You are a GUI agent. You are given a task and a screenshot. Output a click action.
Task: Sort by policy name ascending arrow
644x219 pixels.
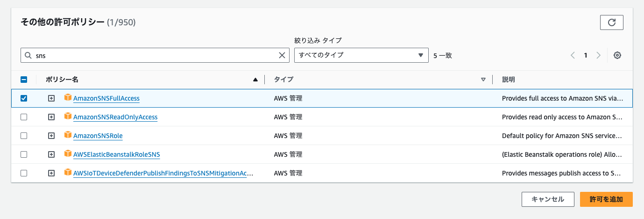tap(255, 80)
